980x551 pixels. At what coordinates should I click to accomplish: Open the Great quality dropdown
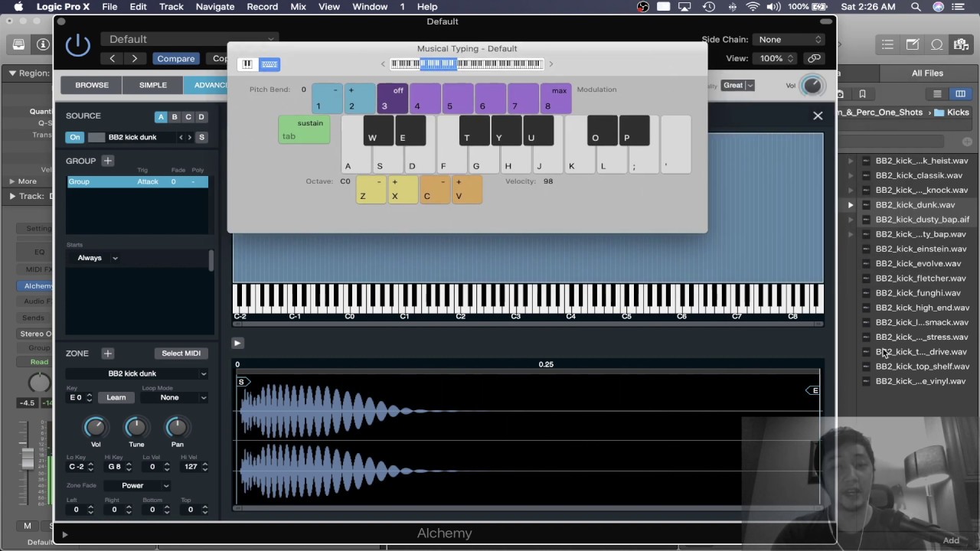739,85
